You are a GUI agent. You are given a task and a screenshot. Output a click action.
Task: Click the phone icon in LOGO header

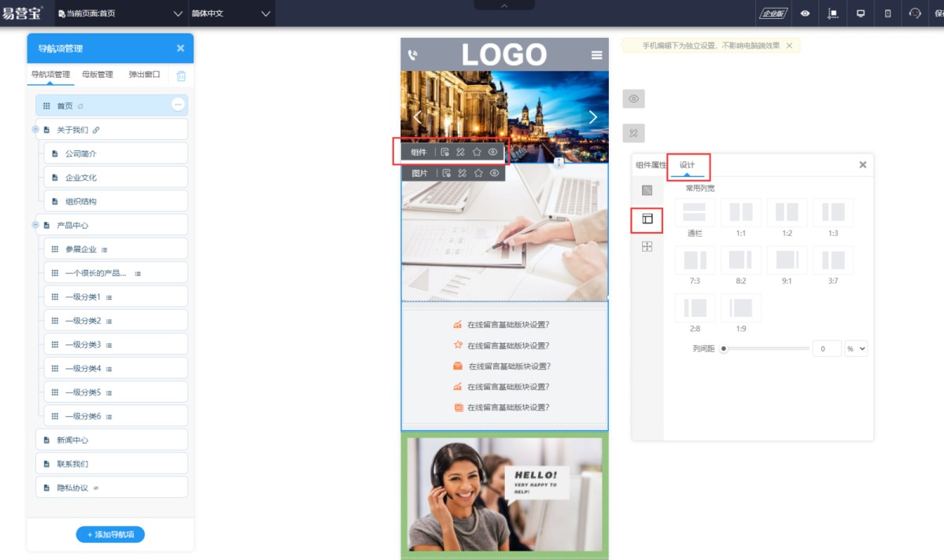point(413,55)
